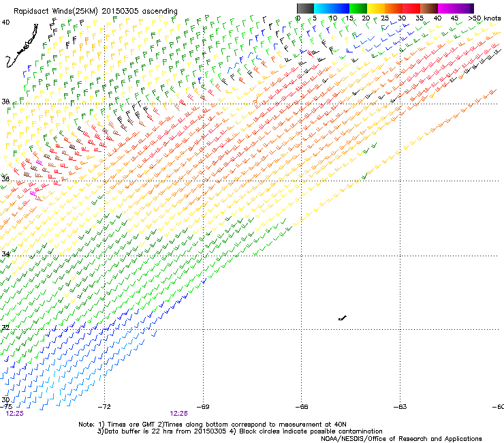The image size is (504, 443).
Task: Click the purple "12:25" time label
Action: tap(15, 414)
